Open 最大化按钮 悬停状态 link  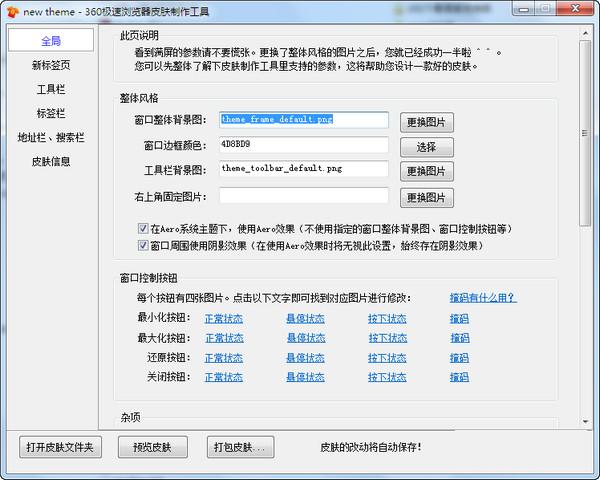tap(306, 338)
